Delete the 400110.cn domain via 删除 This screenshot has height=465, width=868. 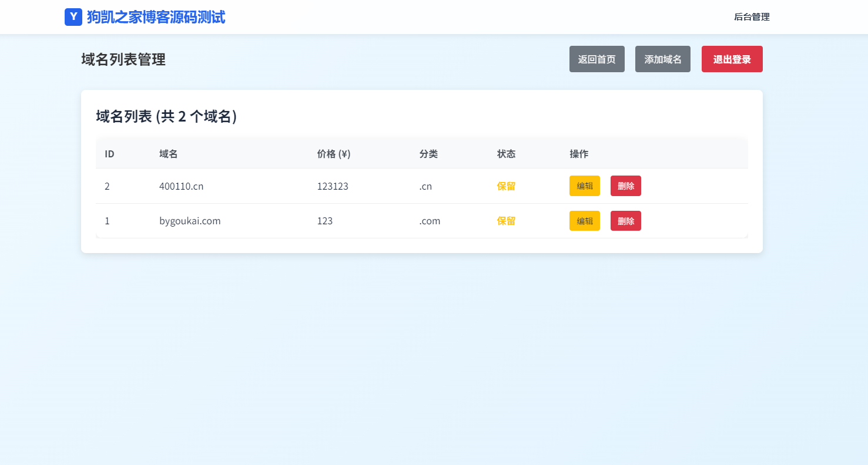[x=626, y=186]
